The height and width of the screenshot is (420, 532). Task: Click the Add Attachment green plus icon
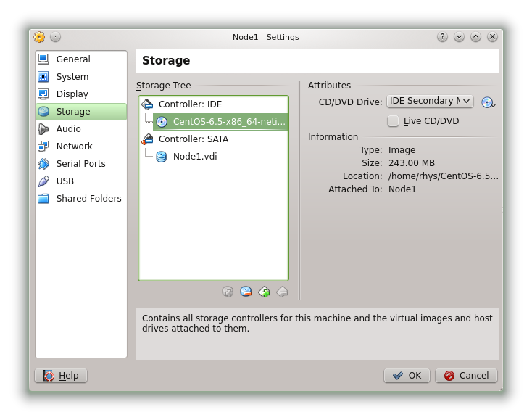264,292
